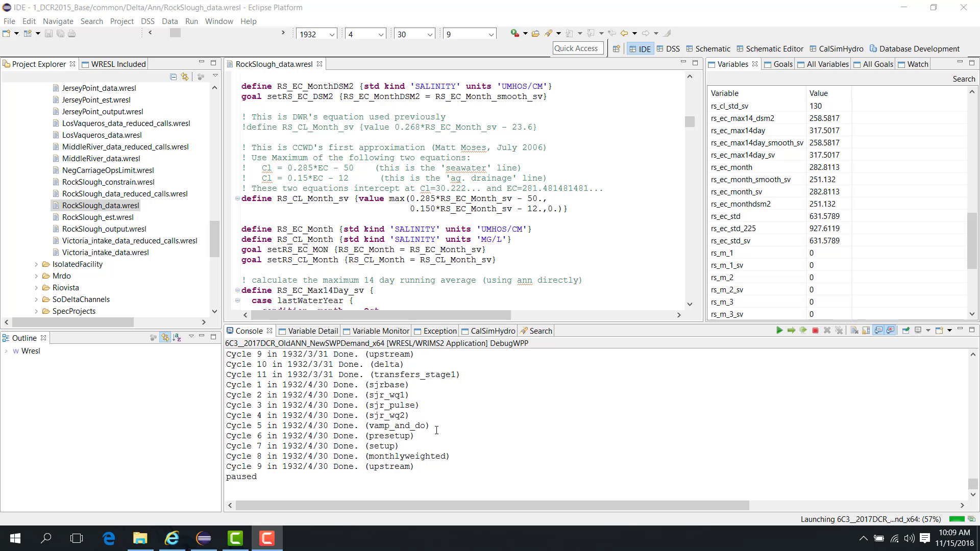Click the Next cycle double-arrow icon
The height and width of the screenshot is (551, 980).
tap(803, 331)
